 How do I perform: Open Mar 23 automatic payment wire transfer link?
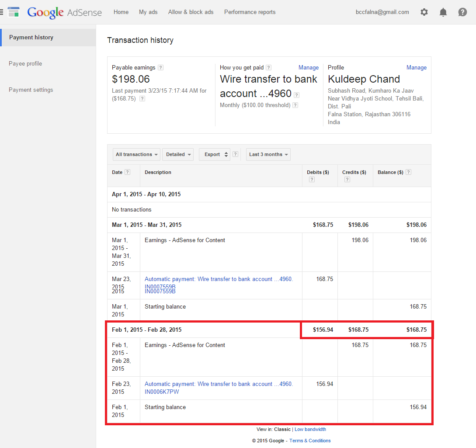coord(219,279)
